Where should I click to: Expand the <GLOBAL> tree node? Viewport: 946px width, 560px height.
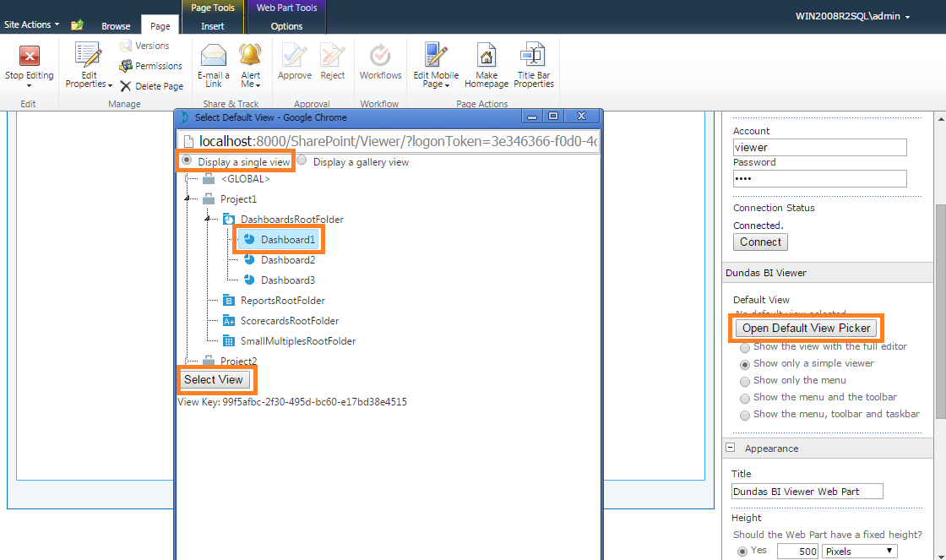point(187,178)
